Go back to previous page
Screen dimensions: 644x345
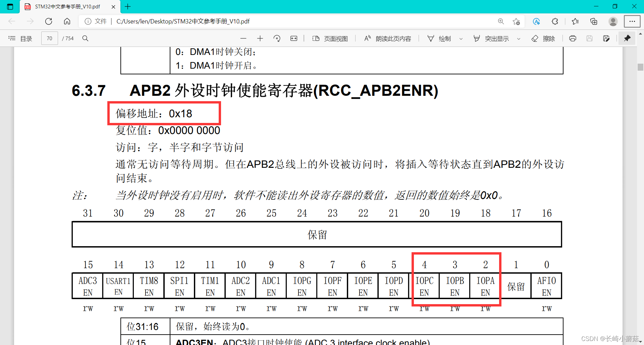point(12,21)
